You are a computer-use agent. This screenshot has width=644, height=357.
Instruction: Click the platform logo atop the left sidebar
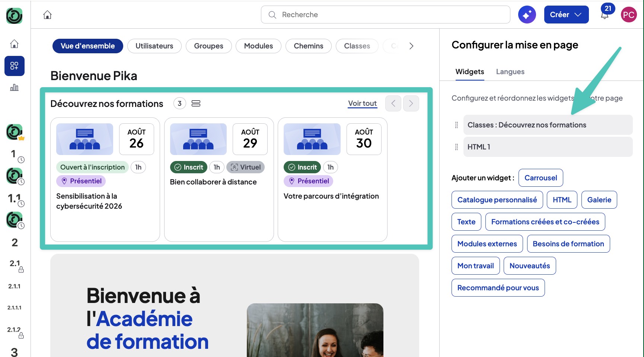point(15,16)
